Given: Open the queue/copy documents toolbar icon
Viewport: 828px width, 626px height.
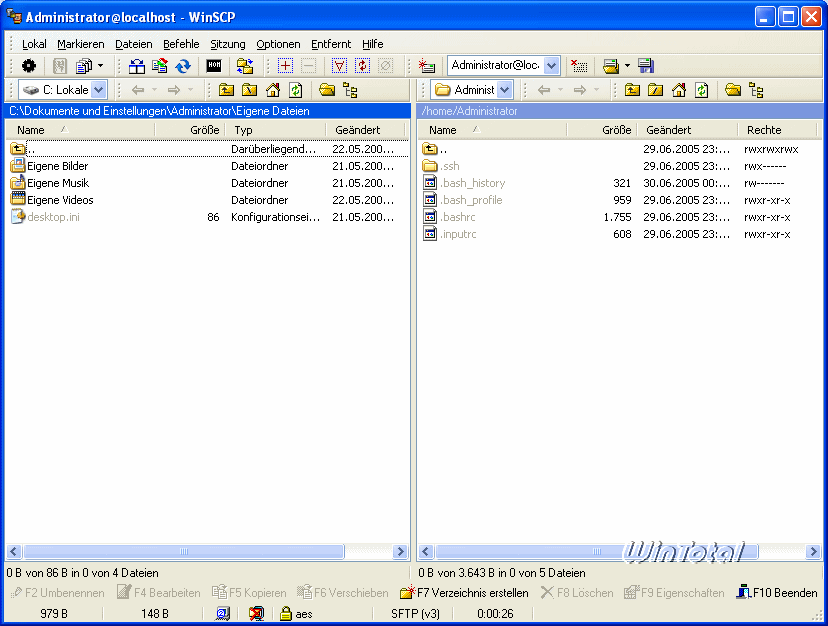Looking at the screenshot, I should tap(83, 66).
